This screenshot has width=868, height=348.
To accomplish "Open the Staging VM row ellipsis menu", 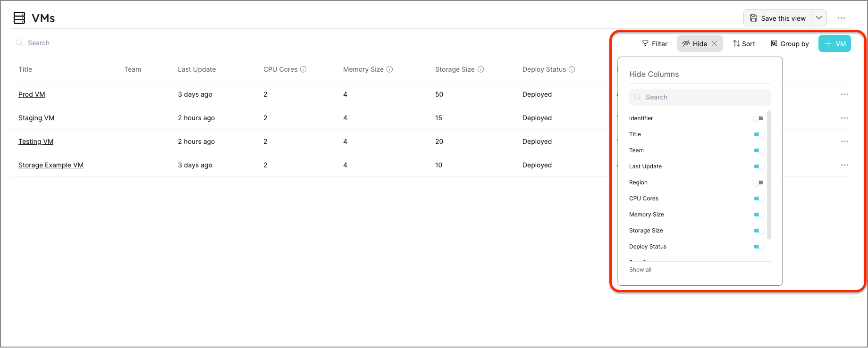I will (x=844, y=118).
